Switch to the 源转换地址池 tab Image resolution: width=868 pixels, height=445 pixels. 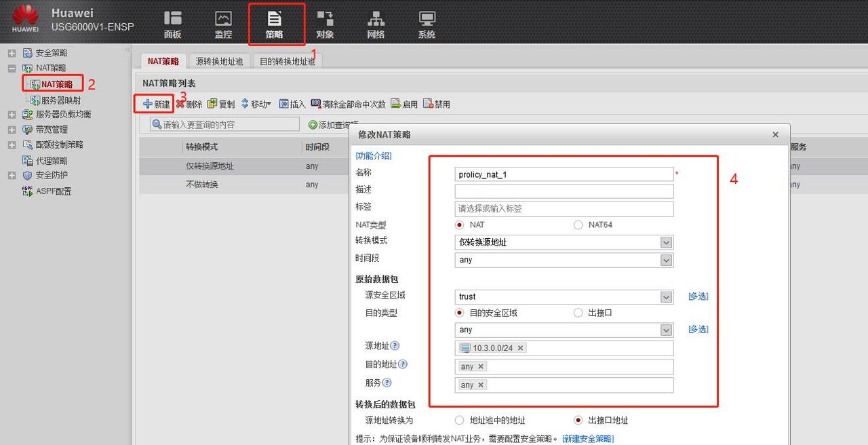coord(218,60)
